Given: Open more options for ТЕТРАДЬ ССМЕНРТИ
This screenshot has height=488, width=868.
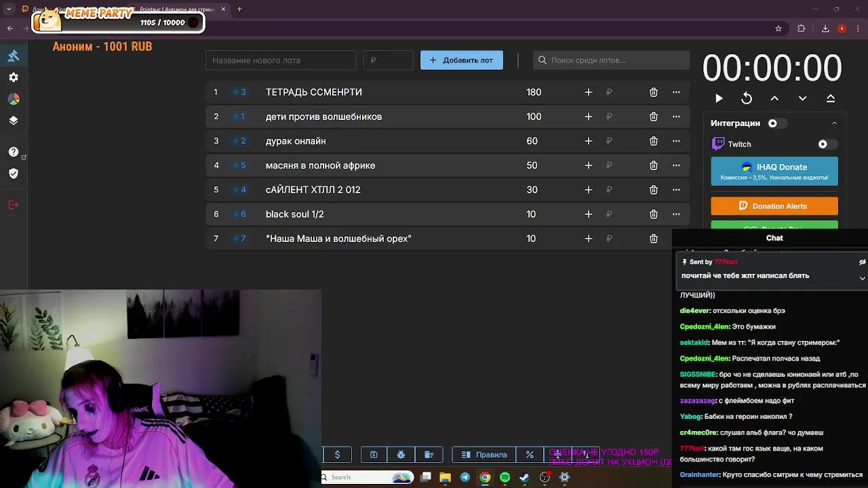Looking at the screenshot, I should [x=676, y=92].
